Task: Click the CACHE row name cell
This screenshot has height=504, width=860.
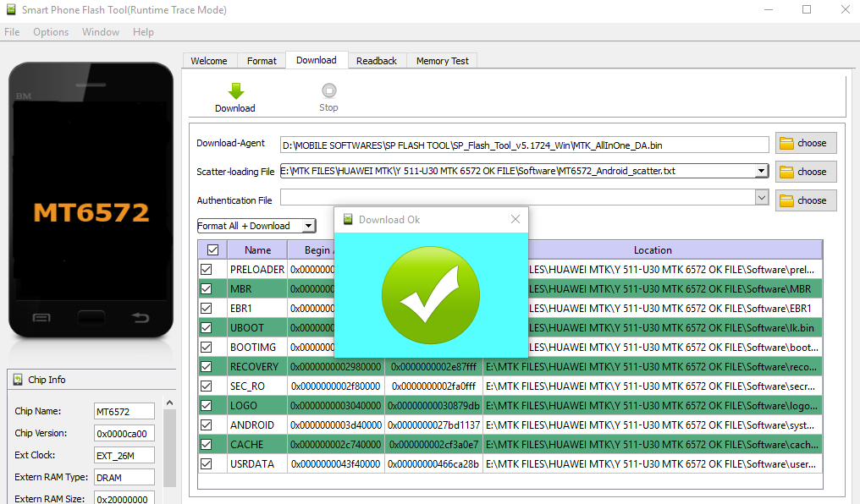Action: pos(257,444)
